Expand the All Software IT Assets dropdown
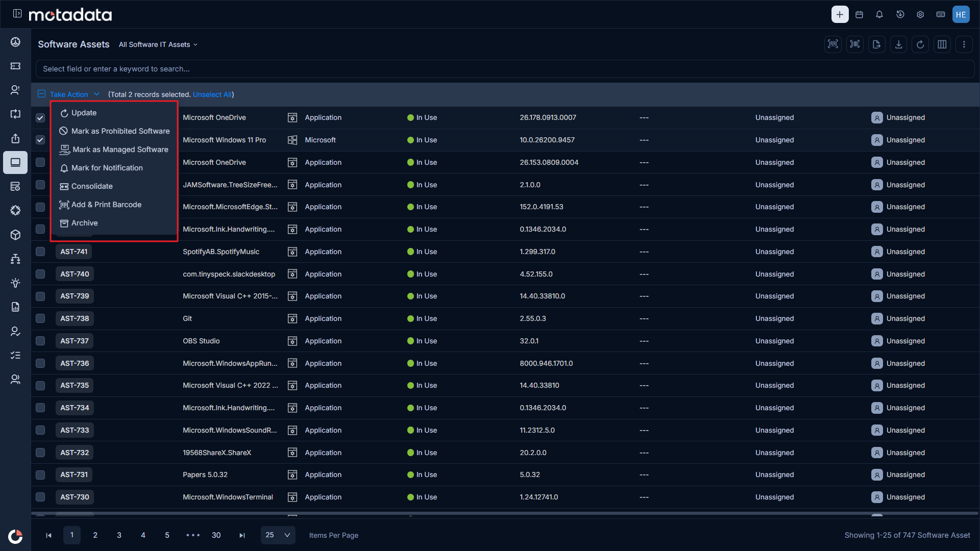The width and height of the screenshot is (980, 551). click(x=158, y=44)
